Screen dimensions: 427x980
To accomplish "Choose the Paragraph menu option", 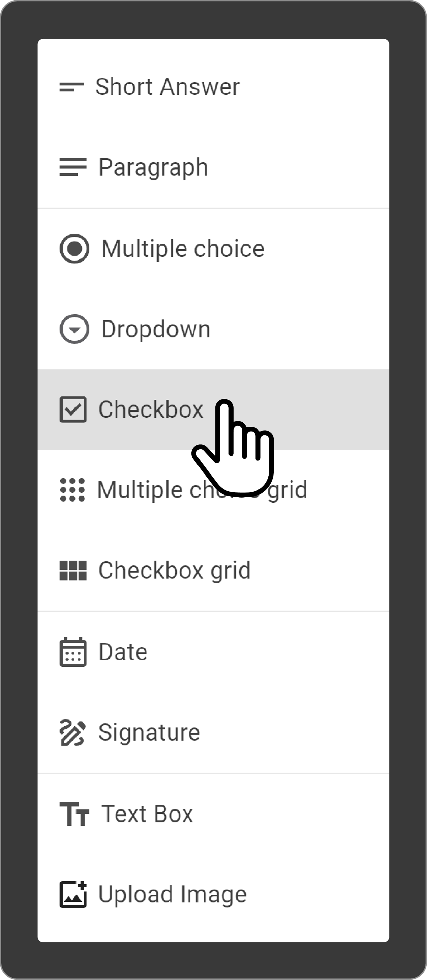I will [153, 167].
